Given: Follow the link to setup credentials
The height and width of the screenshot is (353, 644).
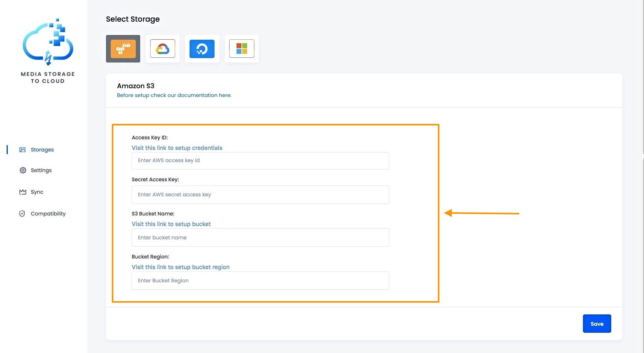Looking at the screenshot, I should (x=177, y=148).
